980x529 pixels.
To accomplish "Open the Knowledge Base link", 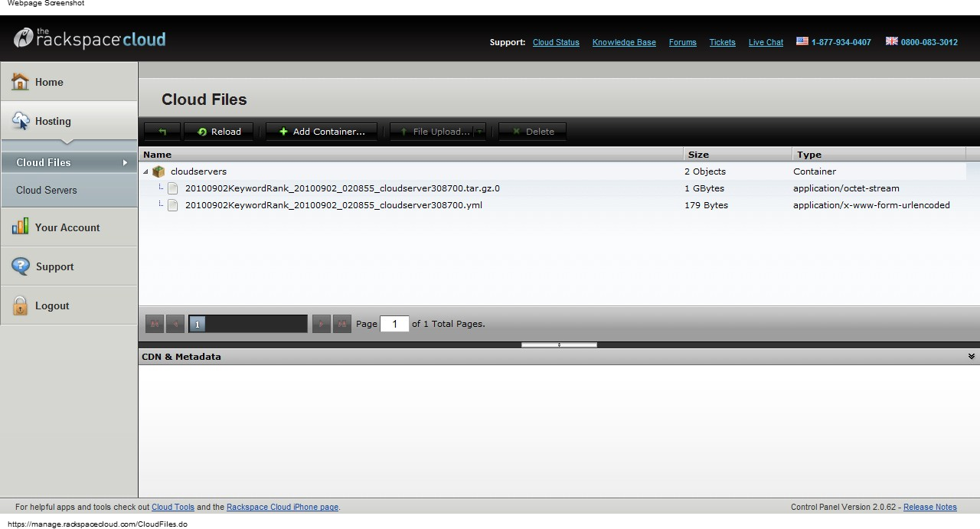I will 624,42.
